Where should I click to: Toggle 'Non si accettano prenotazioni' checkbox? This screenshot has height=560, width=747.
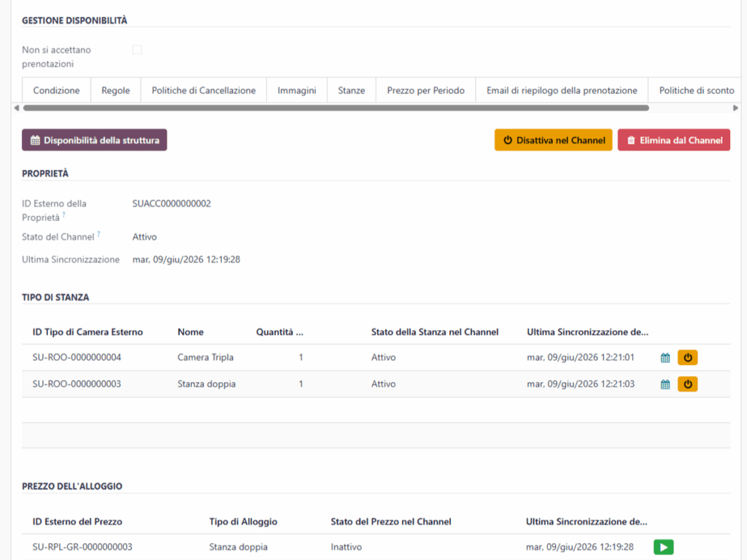137,50
